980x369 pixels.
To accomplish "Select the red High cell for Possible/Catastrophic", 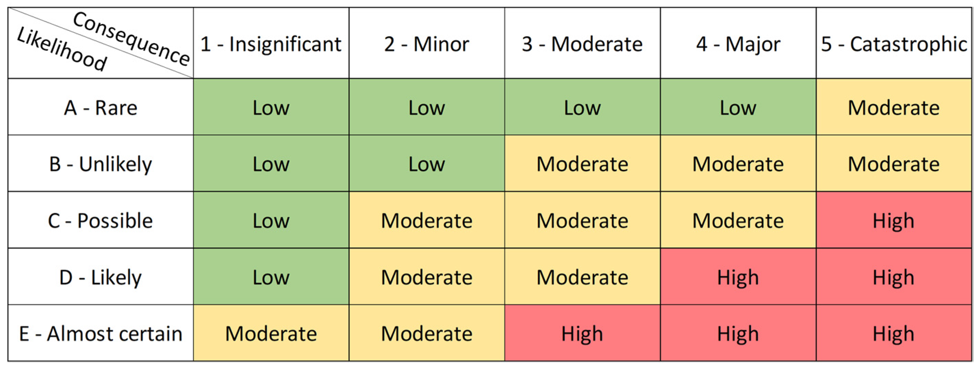I will [894, 221].
